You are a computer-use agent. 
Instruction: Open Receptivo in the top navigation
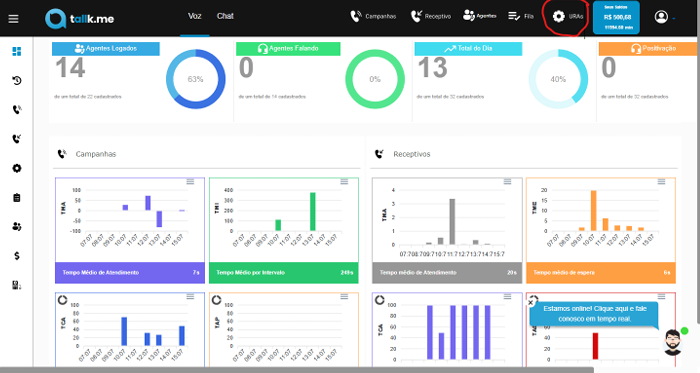431,17
